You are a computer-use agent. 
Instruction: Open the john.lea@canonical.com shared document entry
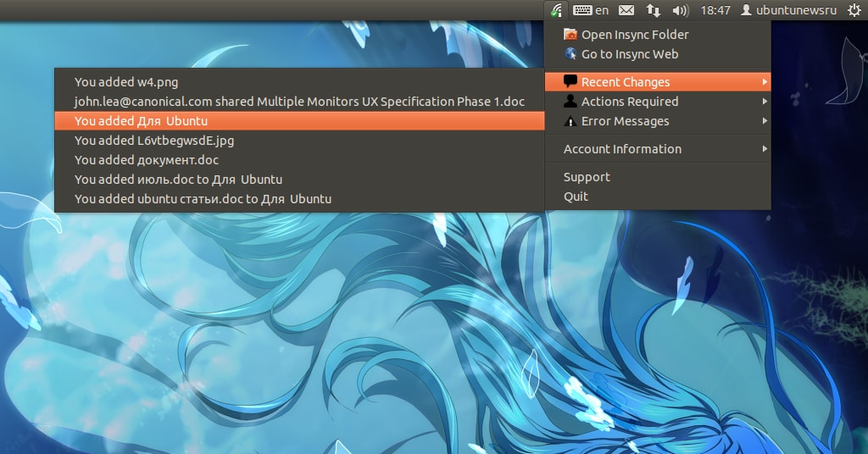(299, 101)
